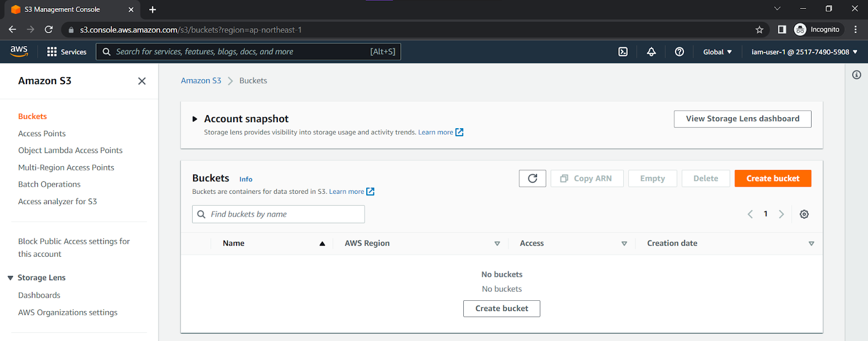Open AWS Organizations settings

click(x=68, y=312)
